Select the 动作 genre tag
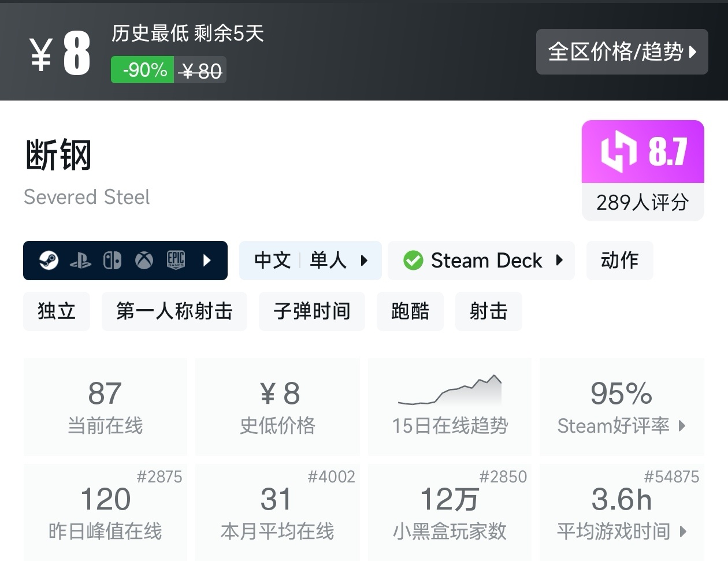 [x=619, y=261]
